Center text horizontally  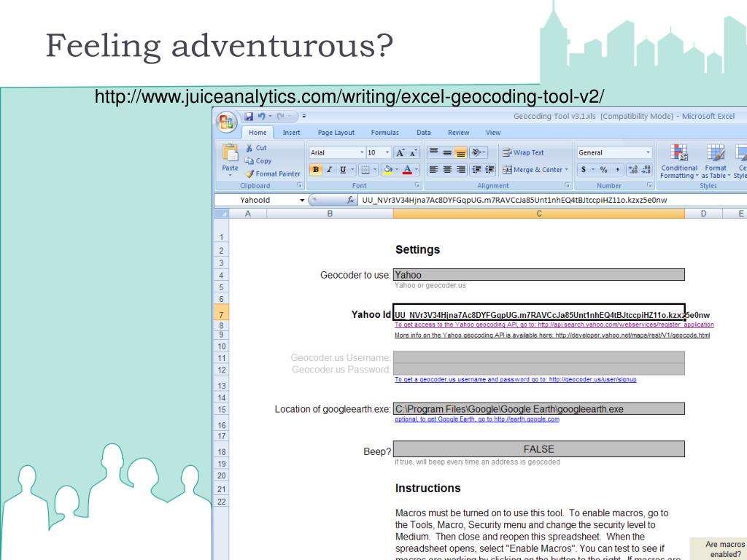click(447, 169)
